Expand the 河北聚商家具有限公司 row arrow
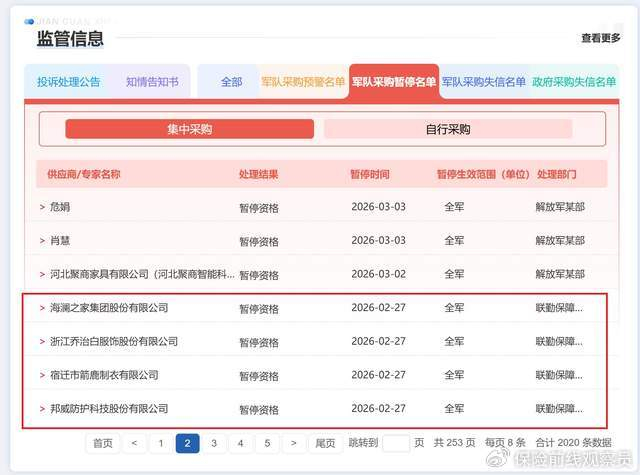Viewport: 640px width, 475px height. click(x=42, y=274)
